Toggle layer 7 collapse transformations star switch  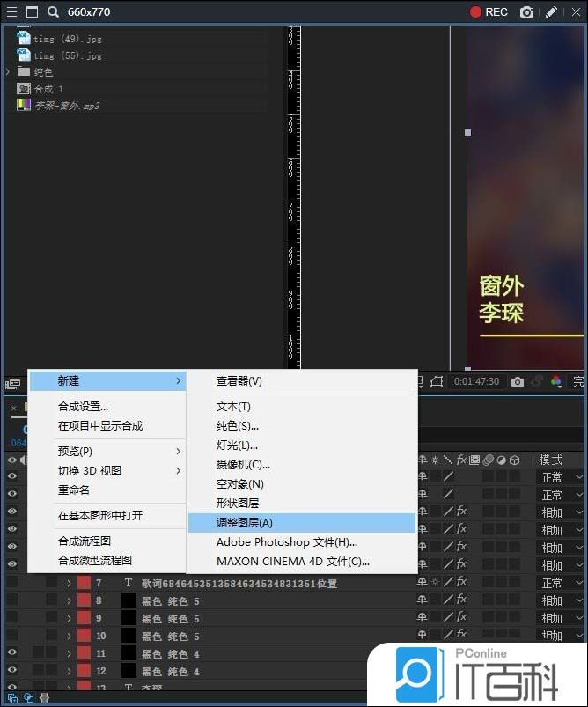[435, 582]
